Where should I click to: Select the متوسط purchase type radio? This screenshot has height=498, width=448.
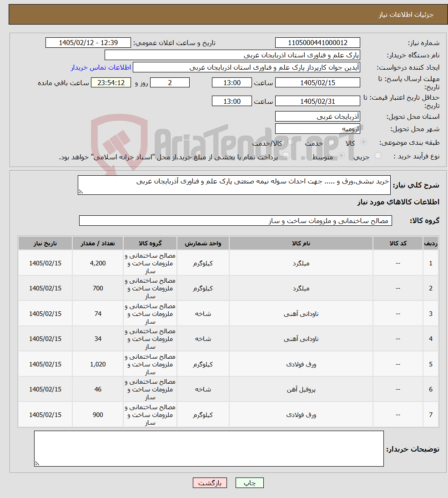342,156
